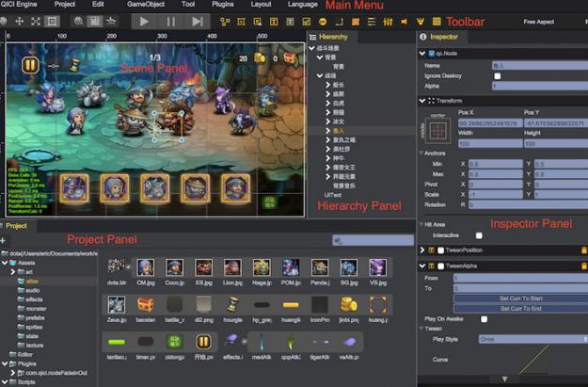The width and height of the screenshot is (588, 387).
Task: Toggle the qc.Node enabled checkbox
Action: point(432,54)
